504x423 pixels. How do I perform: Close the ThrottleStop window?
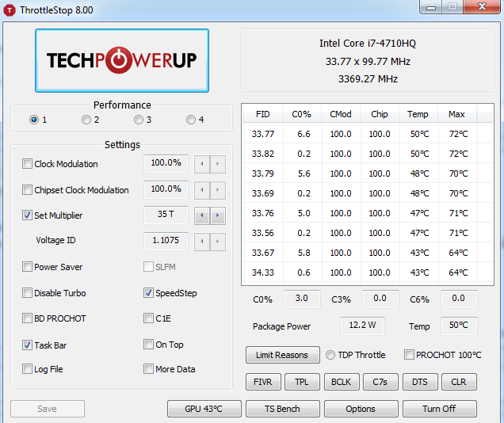pyautogui.click(x=482, y=7)
